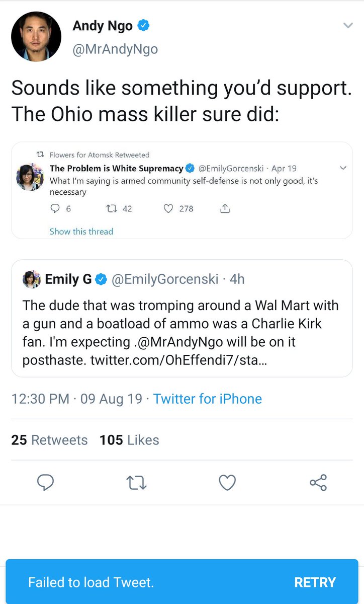Reply to the main tweet

(x=46, y=483)
